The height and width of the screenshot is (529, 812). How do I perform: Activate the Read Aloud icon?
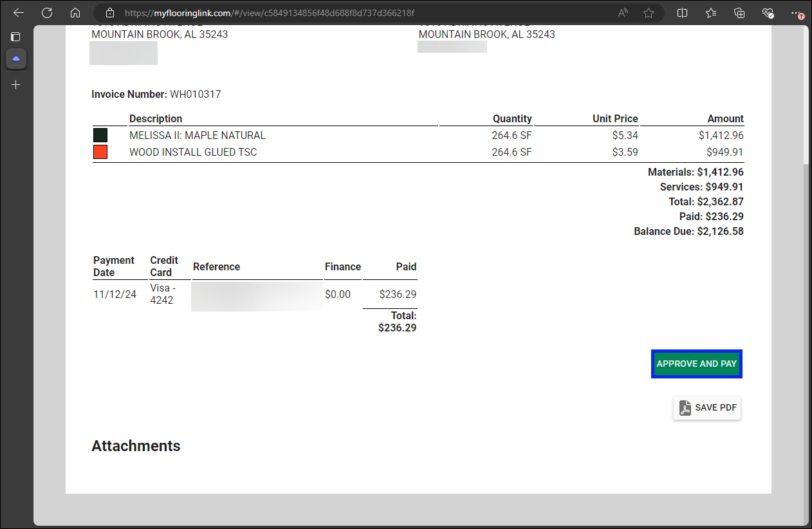click(x=623, y=13)
